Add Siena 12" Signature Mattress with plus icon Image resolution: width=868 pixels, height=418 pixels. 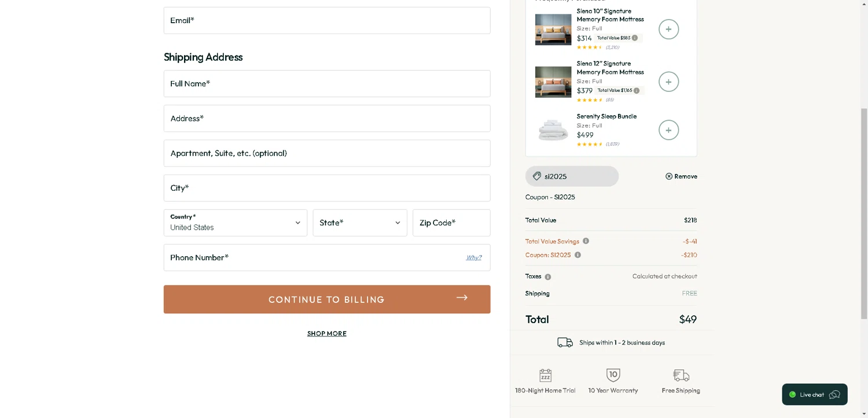pos(668,82)
